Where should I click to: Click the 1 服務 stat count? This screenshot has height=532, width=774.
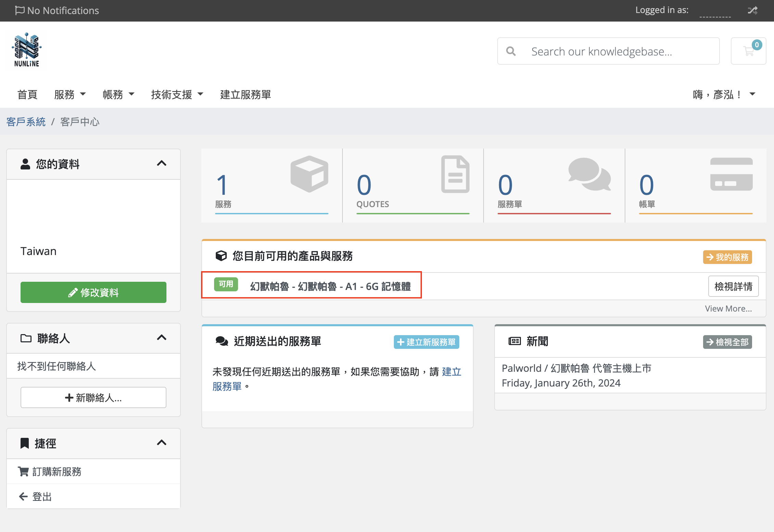click(222, 185)
